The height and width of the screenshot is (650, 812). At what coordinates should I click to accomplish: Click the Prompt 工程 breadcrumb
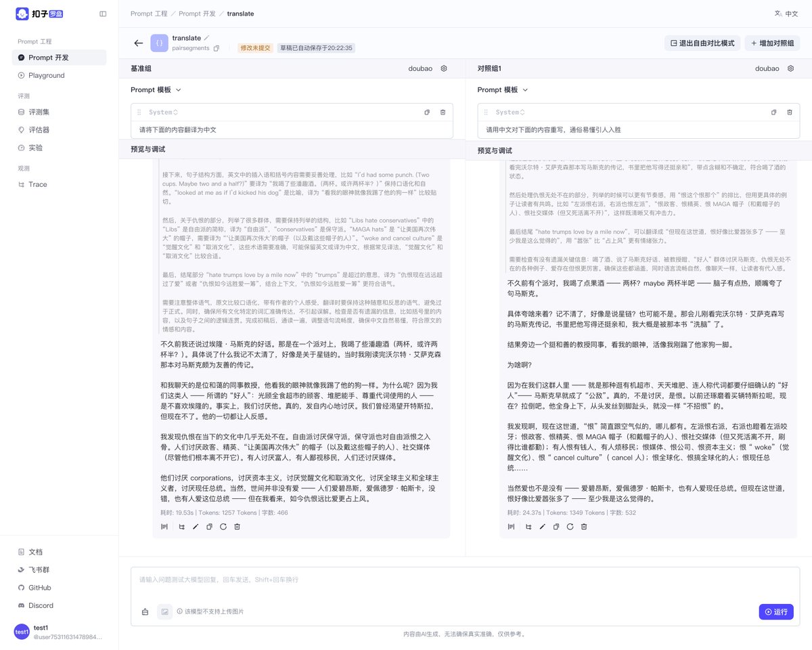[148, 14]
